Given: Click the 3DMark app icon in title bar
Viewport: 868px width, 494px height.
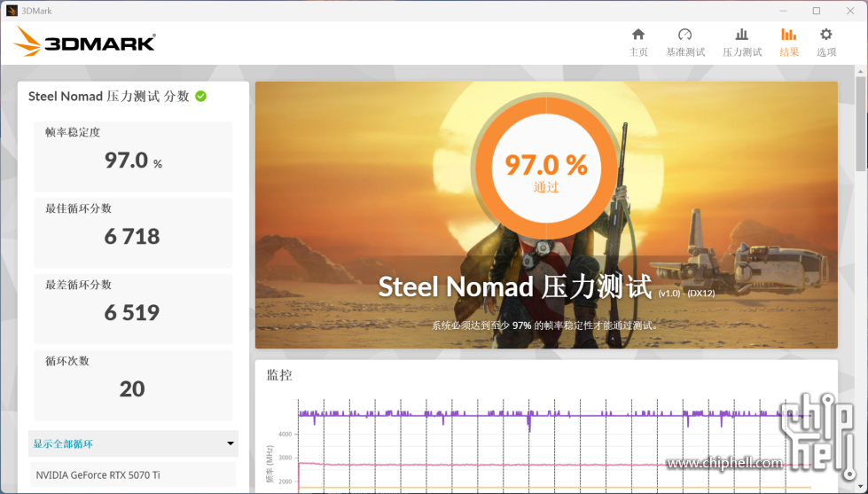Looking at the screenshot, I should click(x=12, y=11).
